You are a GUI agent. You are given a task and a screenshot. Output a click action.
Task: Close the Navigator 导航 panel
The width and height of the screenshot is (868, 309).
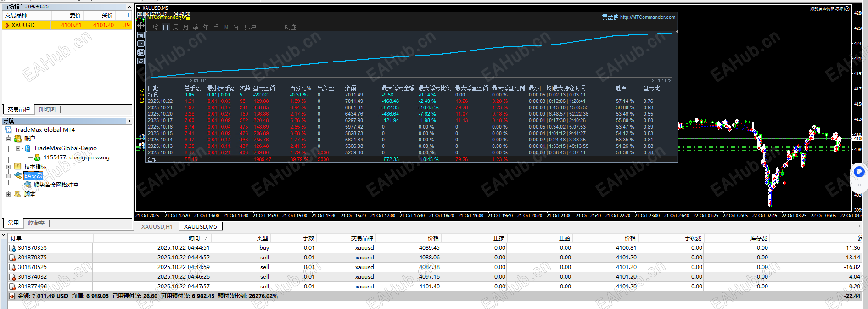tap(129, 121)
